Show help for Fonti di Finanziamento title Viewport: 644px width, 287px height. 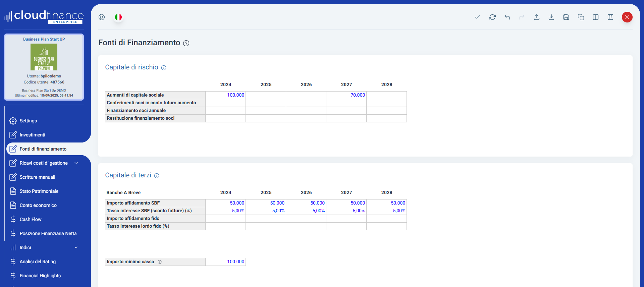click(186, 43)
